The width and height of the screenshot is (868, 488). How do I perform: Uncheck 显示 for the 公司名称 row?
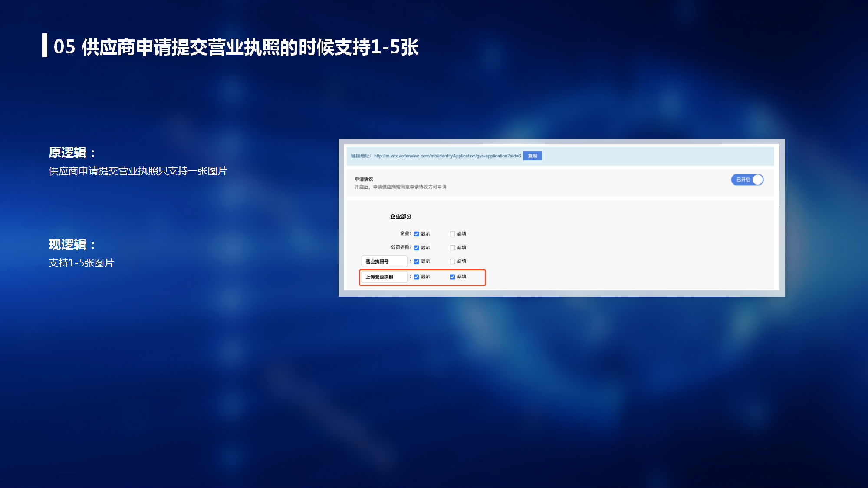point(417,248)
